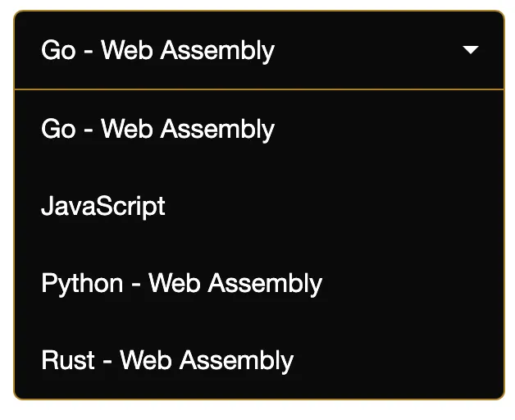Click the last list entry, Rust
This screenshot has height=420, width=515.
(167, 361)
